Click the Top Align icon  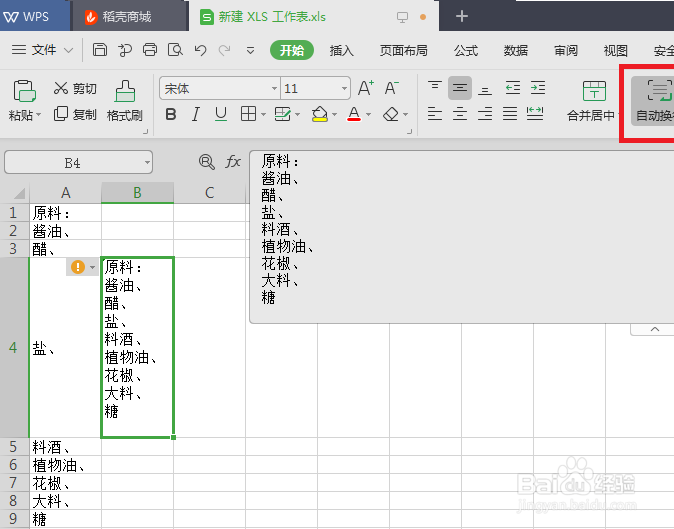[435, 88]
